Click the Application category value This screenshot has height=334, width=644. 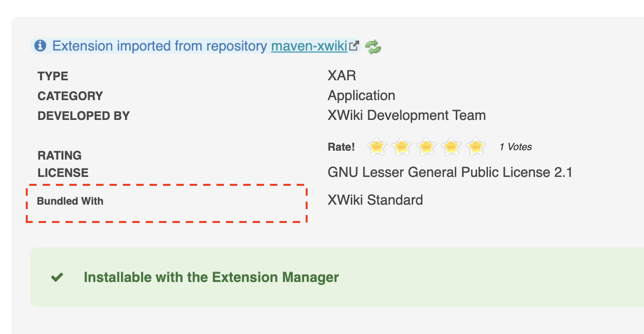361,96
